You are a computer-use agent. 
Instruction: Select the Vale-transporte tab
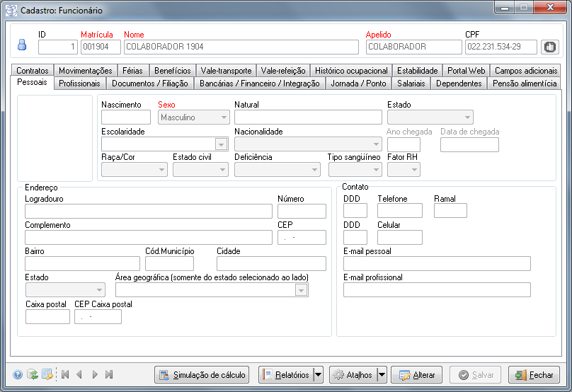pyautogui.click(x=226, y=71)
